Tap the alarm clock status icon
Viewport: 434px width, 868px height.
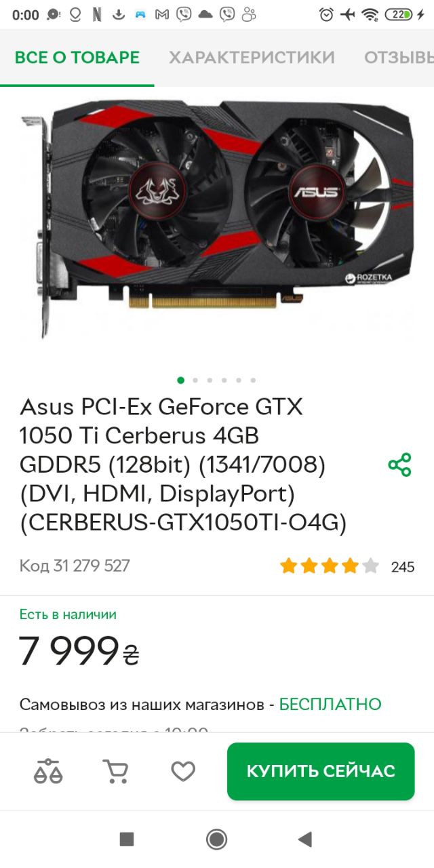click(326, 15)
